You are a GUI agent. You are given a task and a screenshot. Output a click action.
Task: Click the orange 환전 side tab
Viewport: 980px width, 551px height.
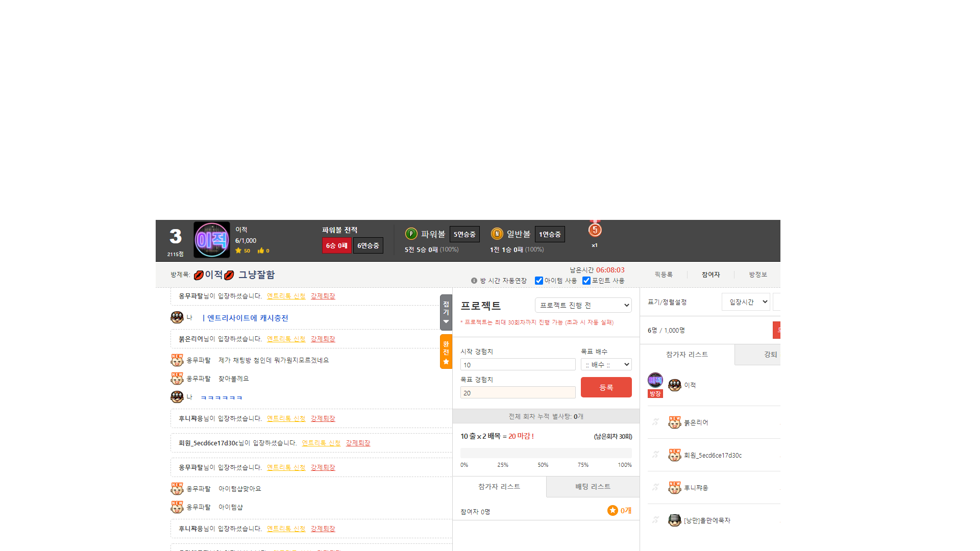(x=446, y=352)
